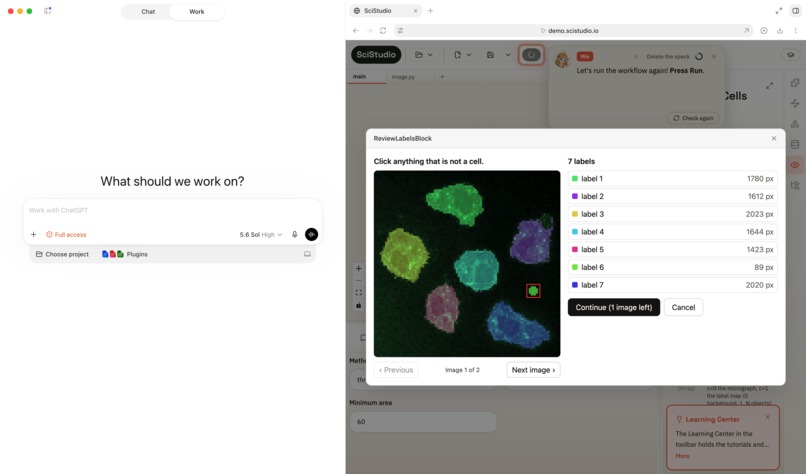Viewport: 806px width, 474px height.
Task: Click the Learning Center graduation cap icon
Action: (x=791, y=54)
